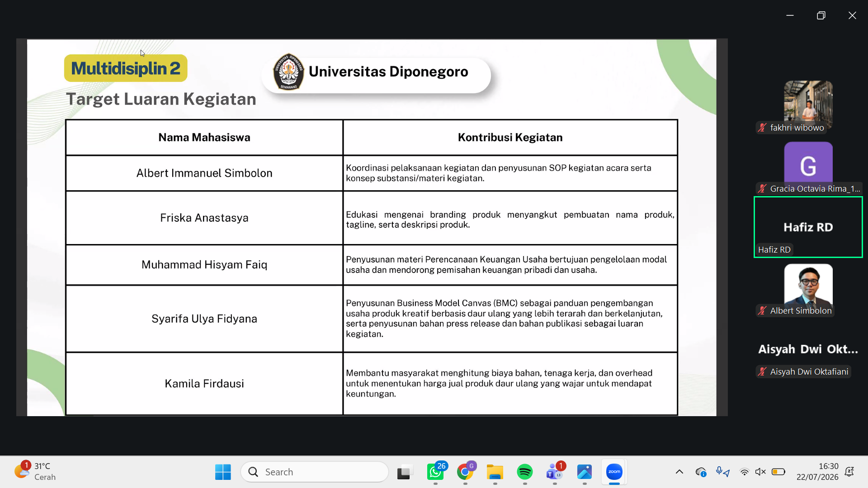Open Spotify from the taskbar
The image size is (868, 488).
[x=525, y=472]
